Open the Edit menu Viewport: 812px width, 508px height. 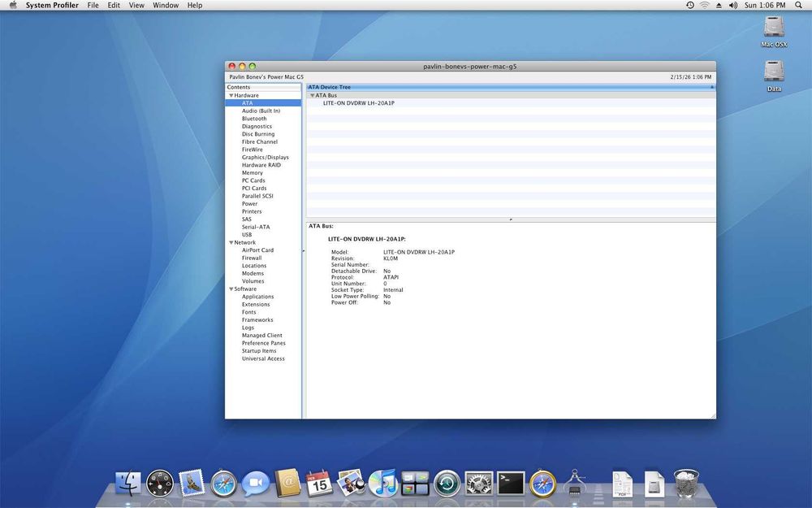[114, 5]
